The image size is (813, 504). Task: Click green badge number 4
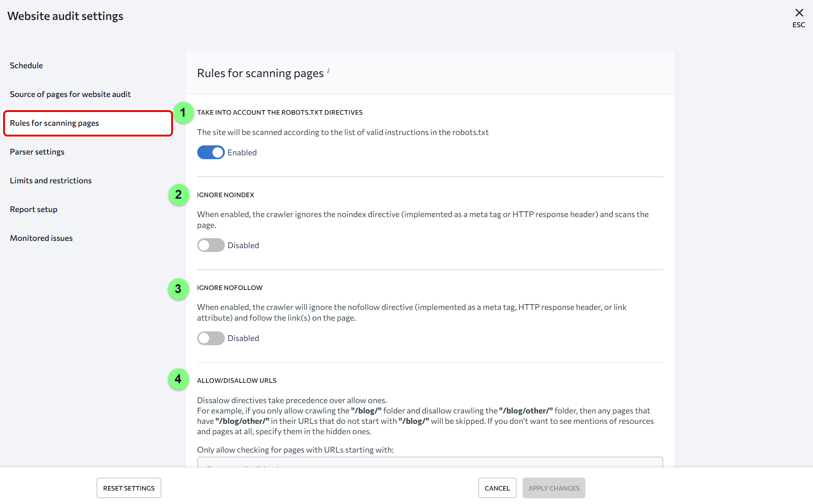coord(178,379)
